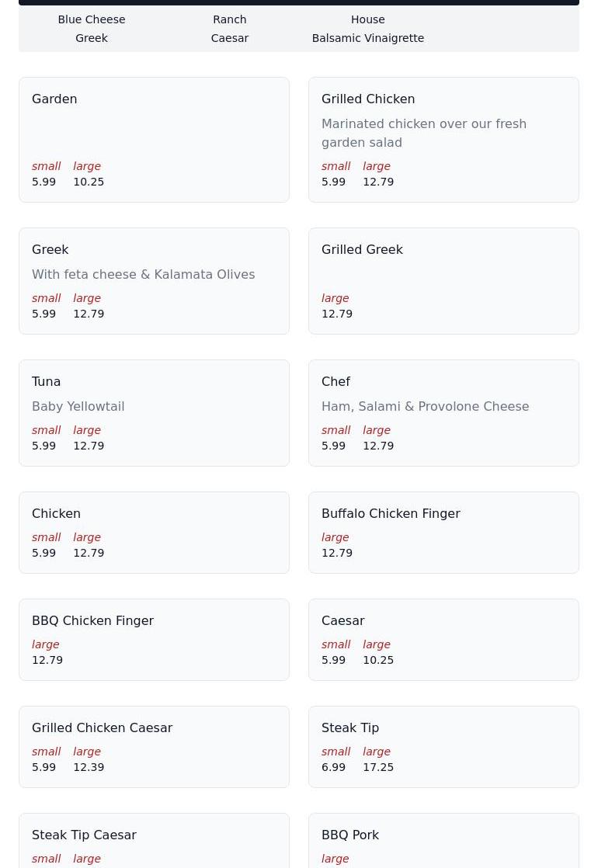Pick small 6.99 price on Steak Tip
The height and width of the screenshot is (868, 598).
(334, 767)
